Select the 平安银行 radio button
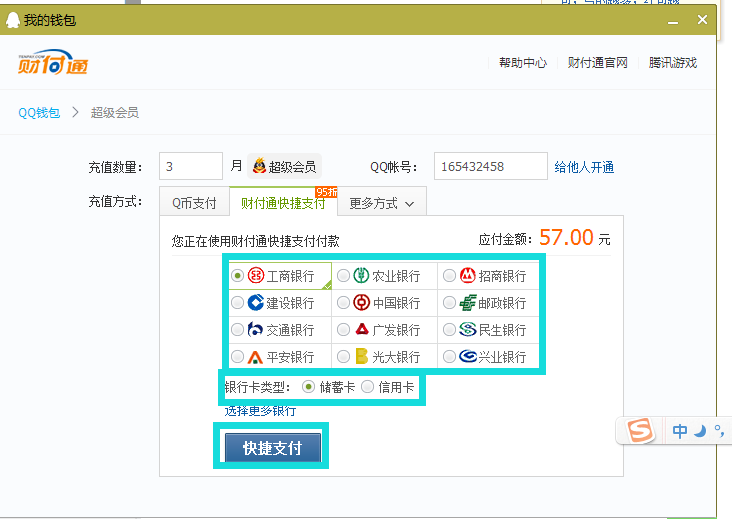The height and width of the screenshot is (519, 732). pos(237,357)
